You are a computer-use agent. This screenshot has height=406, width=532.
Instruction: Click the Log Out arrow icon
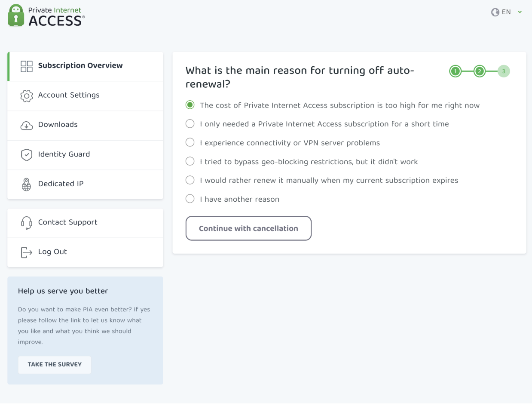click(x=27, y=252)
